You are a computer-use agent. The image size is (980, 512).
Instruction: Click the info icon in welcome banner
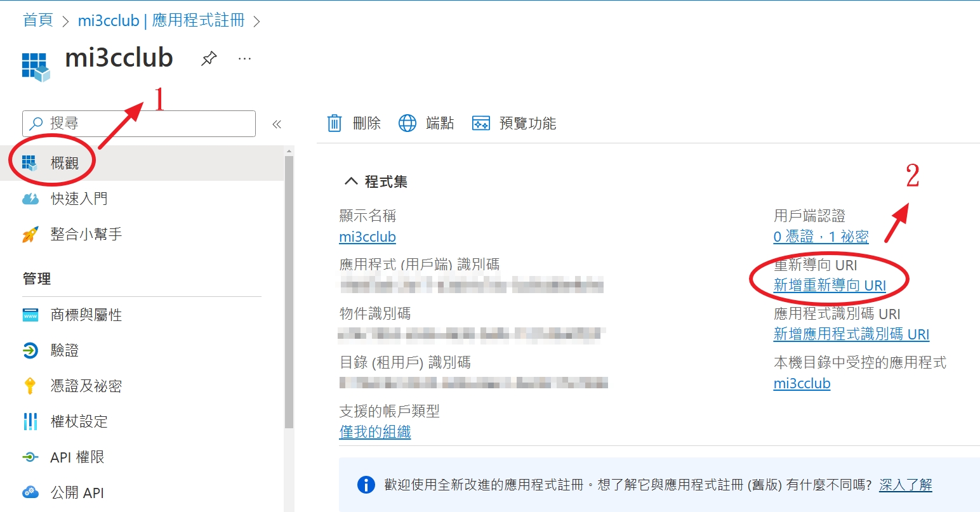click(x=366, y=485)
